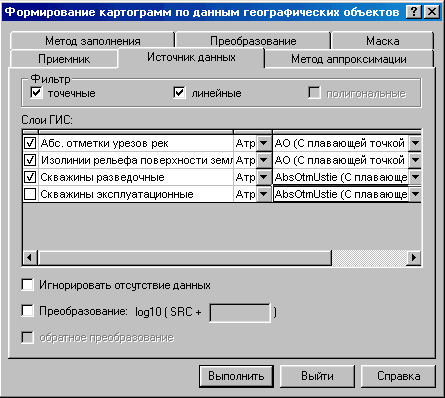Click the Слои ГИС: label
Screen dimensions: 445x398
[47, 120]
